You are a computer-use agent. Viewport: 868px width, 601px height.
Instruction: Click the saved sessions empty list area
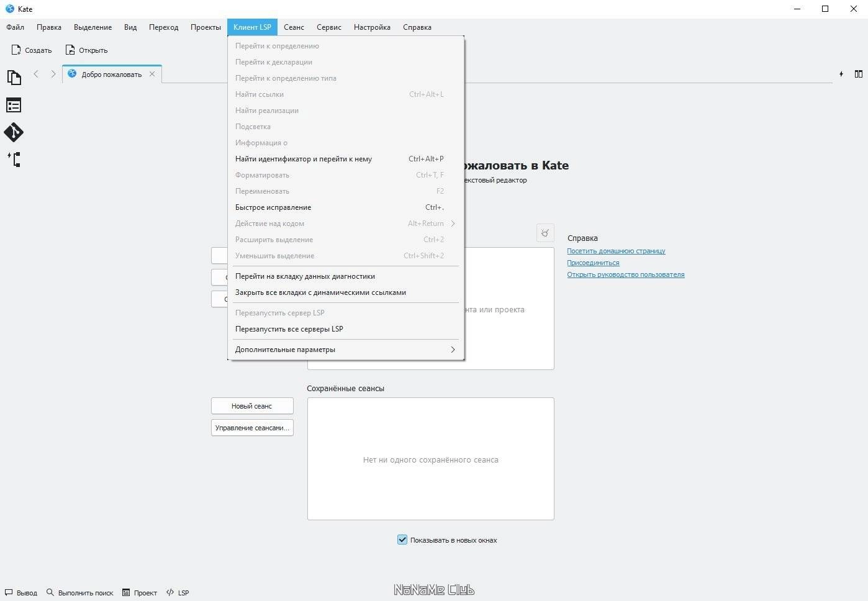pos(431,459)
